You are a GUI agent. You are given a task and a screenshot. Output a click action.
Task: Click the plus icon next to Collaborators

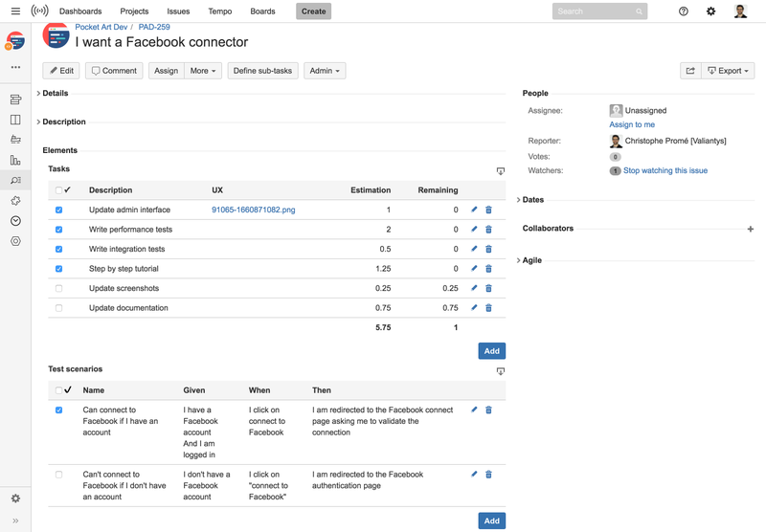click(750, 229)
